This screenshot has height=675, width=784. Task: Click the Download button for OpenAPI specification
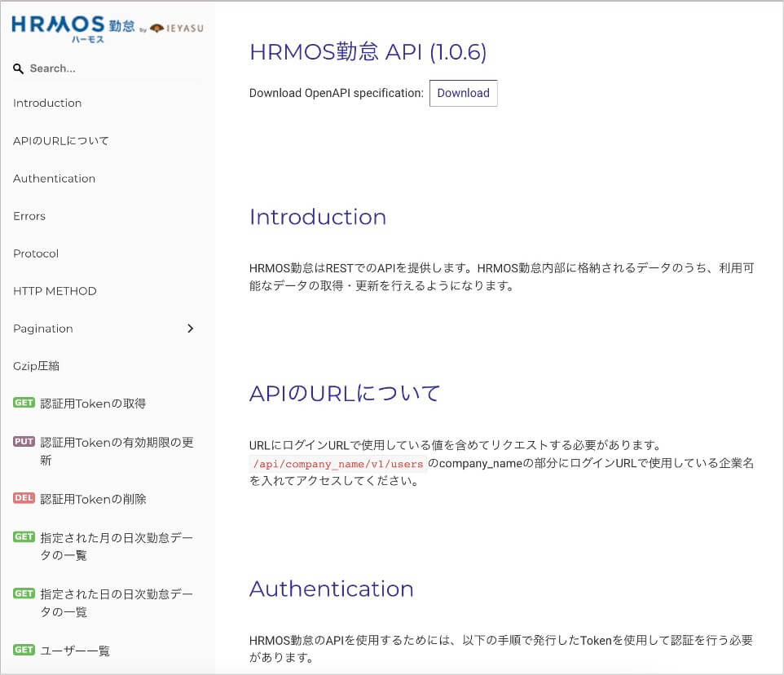(463, 93)
